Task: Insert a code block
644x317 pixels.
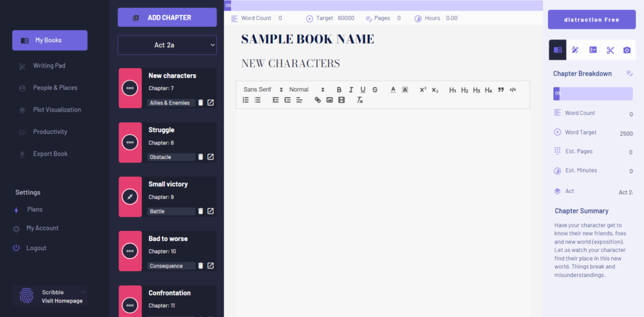Action: (x=513, y=90)
